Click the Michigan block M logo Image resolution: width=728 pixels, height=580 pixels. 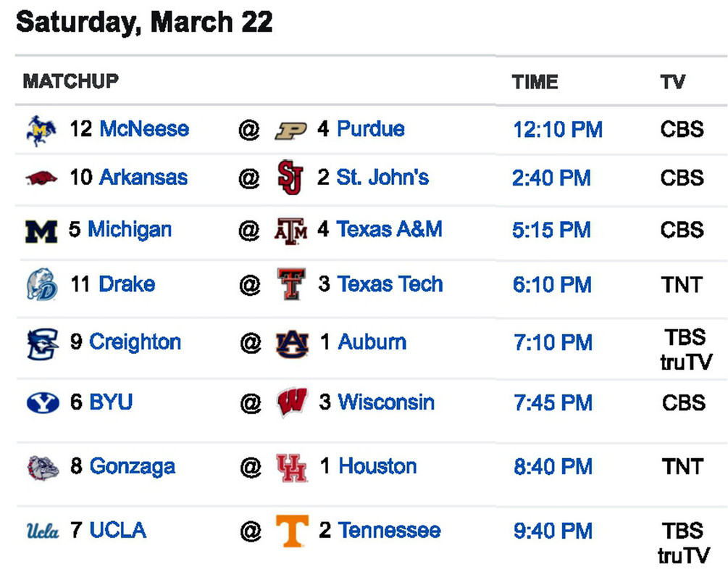tap(41, 231)
